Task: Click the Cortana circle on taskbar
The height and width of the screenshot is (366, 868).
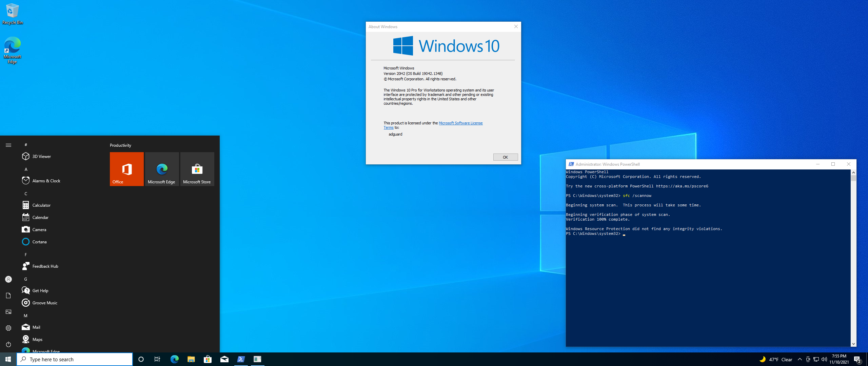Action: pyautogui.click(x=141, y=359)
